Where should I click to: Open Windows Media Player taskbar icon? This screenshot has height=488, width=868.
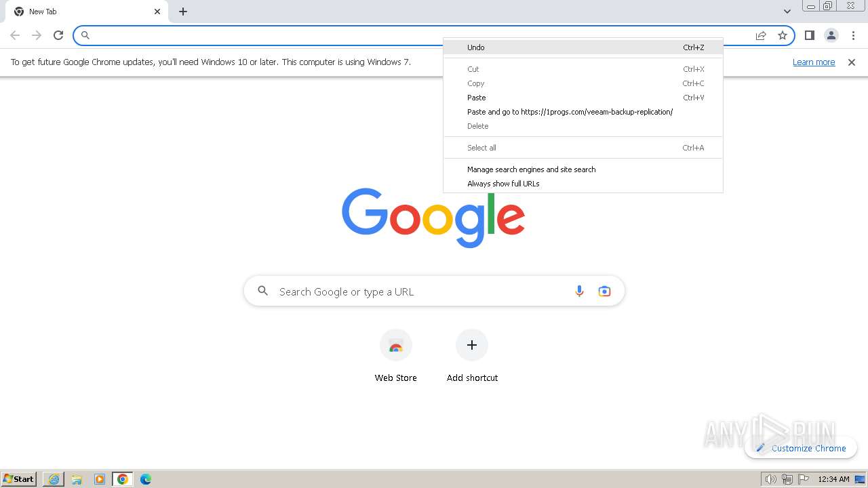point(100,479)
